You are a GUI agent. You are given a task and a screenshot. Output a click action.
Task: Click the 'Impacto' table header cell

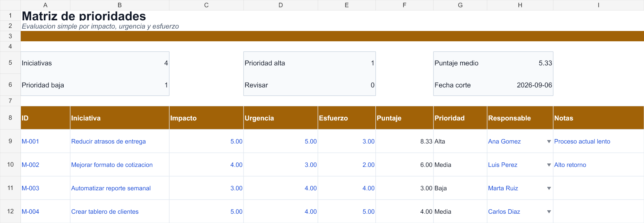click(x=206, y=118)
